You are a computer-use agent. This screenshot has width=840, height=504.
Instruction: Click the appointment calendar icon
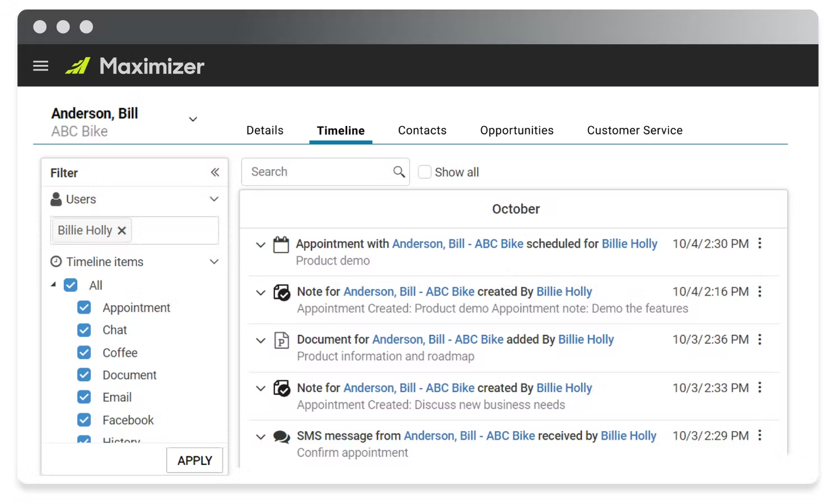pos(281,243)
